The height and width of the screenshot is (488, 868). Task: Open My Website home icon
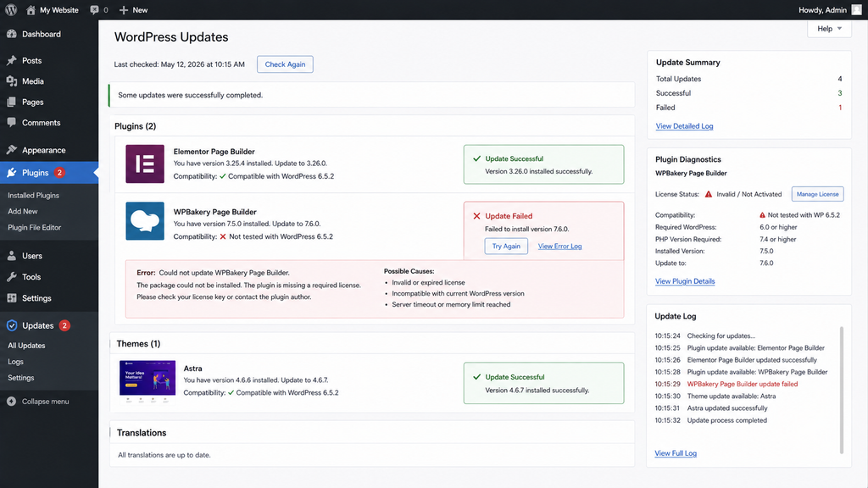pyautogui.click(x=31, y=10)
